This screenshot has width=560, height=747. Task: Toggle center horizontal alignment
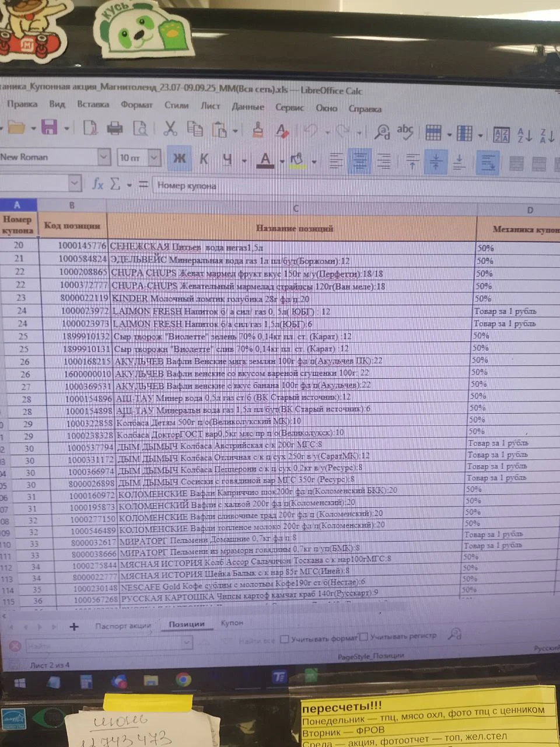coord(360,160)
